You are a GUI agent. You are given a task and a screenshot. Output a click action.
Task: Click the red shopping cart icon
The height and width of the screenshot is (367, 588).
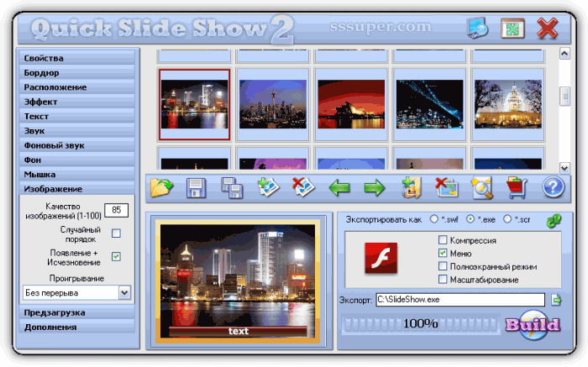517,187
